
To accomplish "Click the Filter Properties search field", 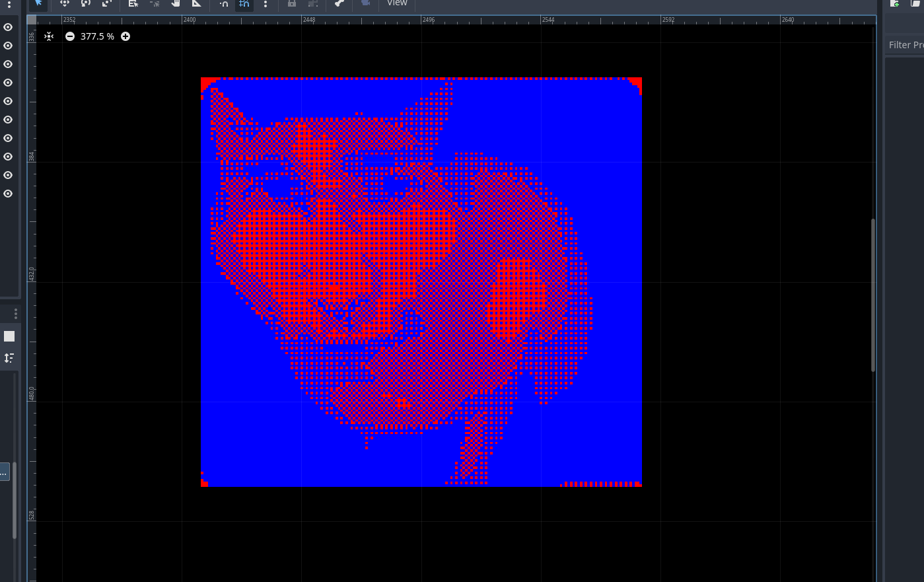I will (904, 45).
